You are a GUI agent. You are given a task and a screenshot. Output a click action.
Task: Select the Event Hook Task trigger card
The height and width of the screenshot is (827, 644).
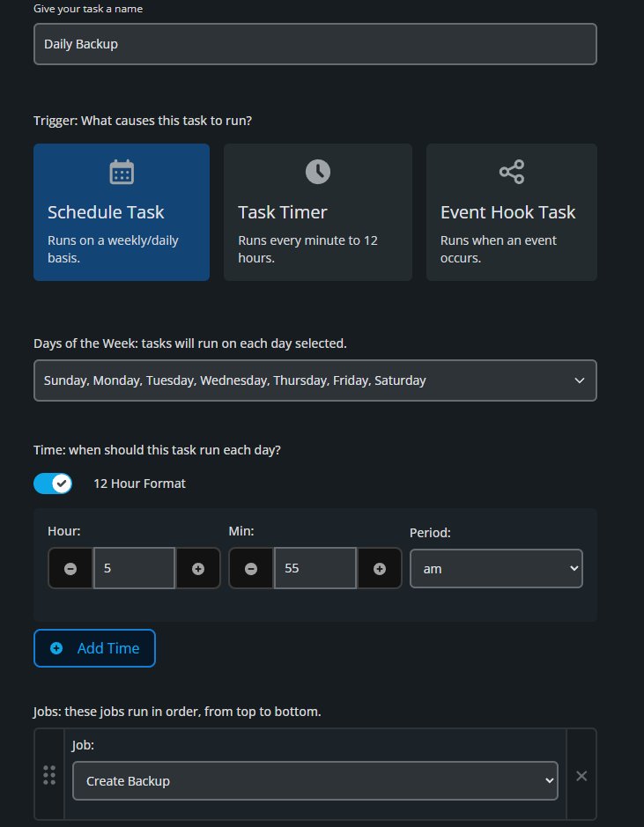tap(511, 212)
